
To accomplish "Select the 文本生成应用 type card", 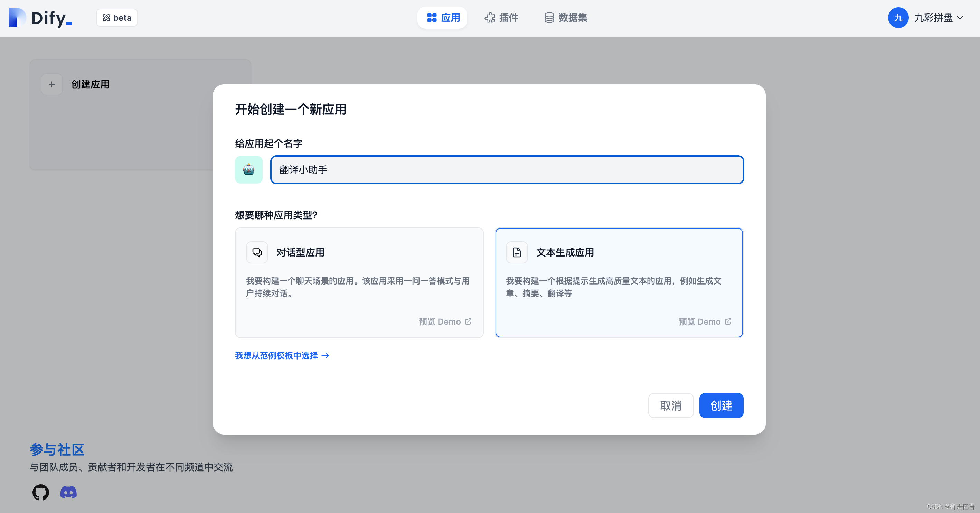I will tap(619, 283).
